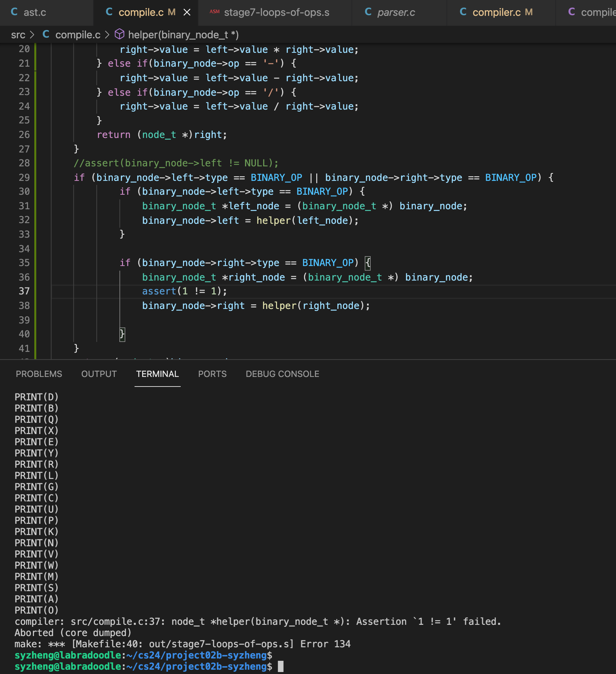Click the C icon in the breadcrumb
The height and width of the screenshot is (674, 616).
click(x=46, y=34)
